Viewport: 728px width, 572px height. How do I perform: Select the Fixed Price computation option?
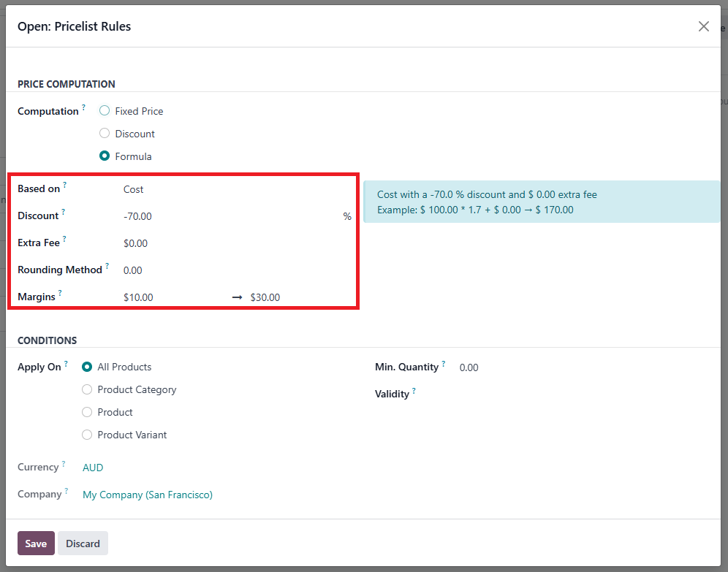[105, 111]
